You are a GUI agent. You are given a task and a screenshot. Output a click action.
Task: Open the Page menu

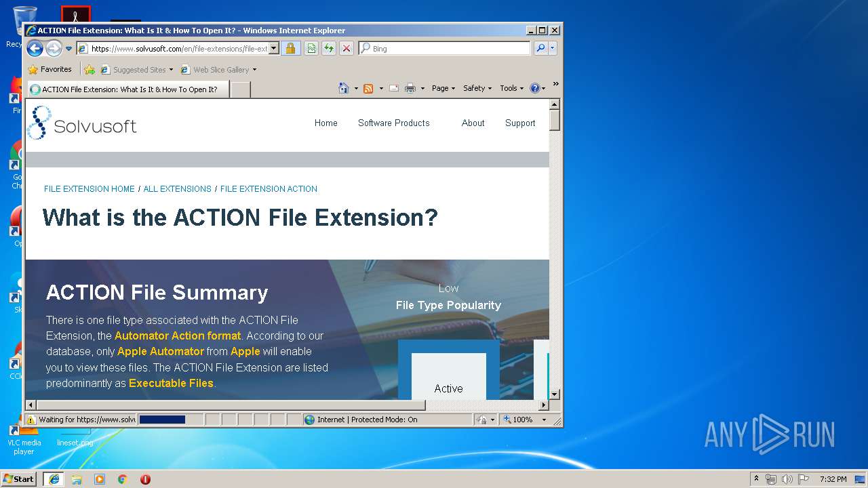(x=443, y=88)
